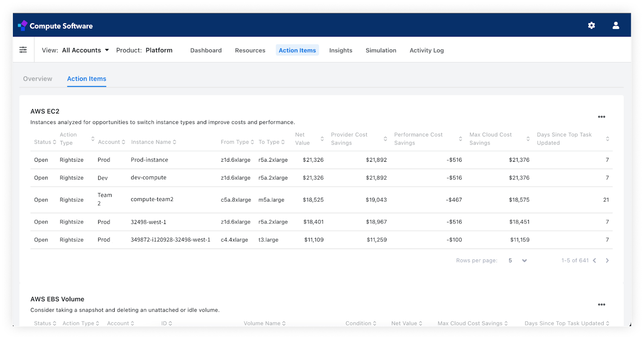This screenshot has width=644, height=339.
Task: Open instance 349872-i120928-32498-west-1
Action: click(171, 240)
